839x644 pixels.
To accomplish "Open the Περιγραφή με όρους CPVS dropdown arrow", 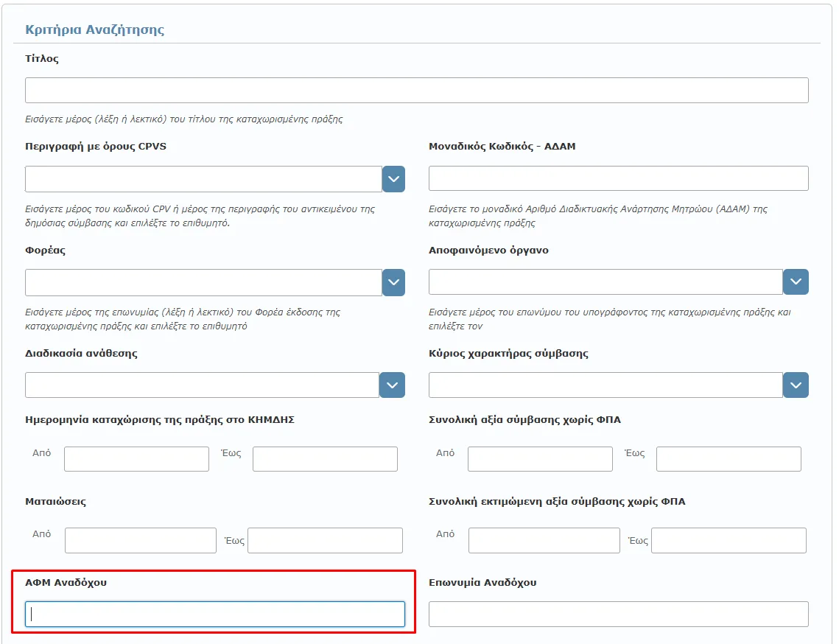I will click(393, 179).
